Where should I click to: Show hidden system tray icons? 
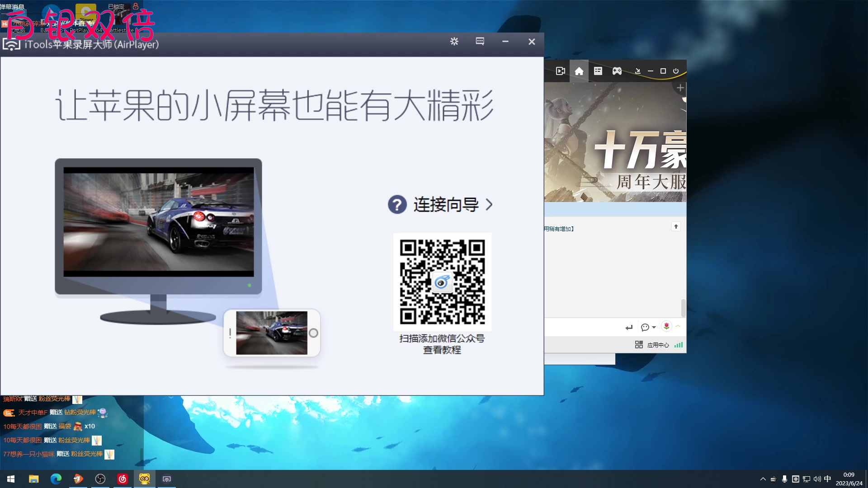click(x=763, y=479)
